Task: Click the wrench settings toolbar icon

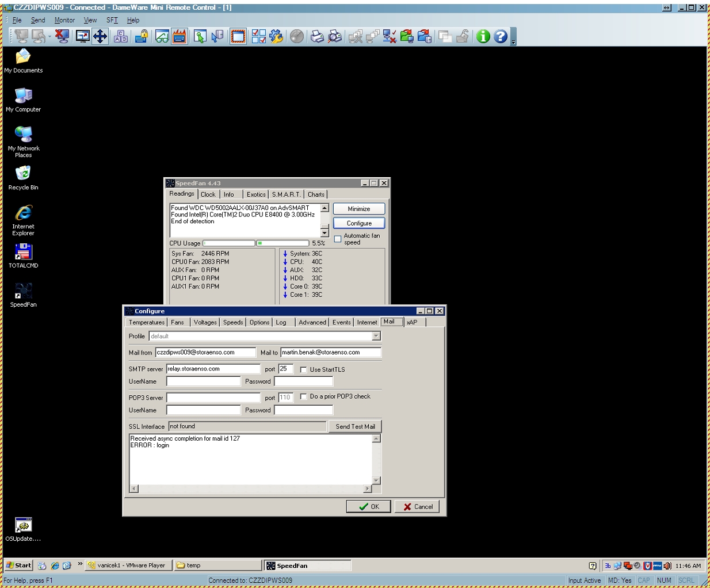Action: (276, 36)
